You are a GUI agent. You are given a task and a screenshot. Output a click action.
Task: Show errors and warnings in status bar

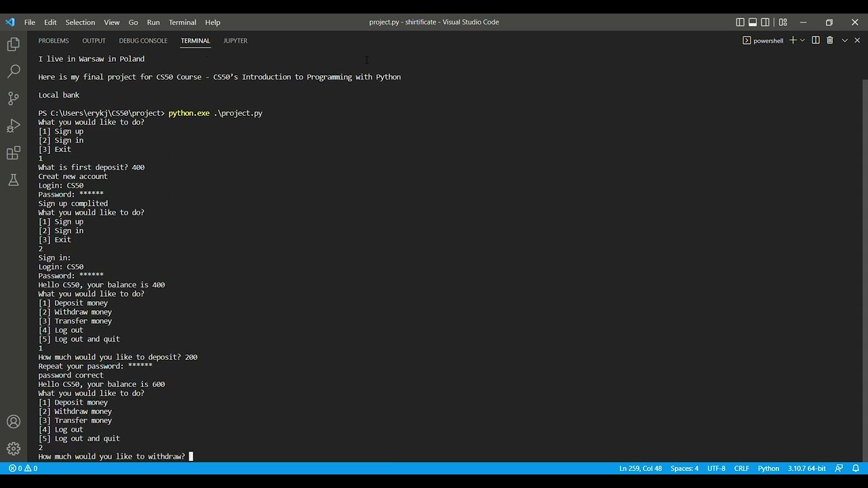tap(22, 468)
